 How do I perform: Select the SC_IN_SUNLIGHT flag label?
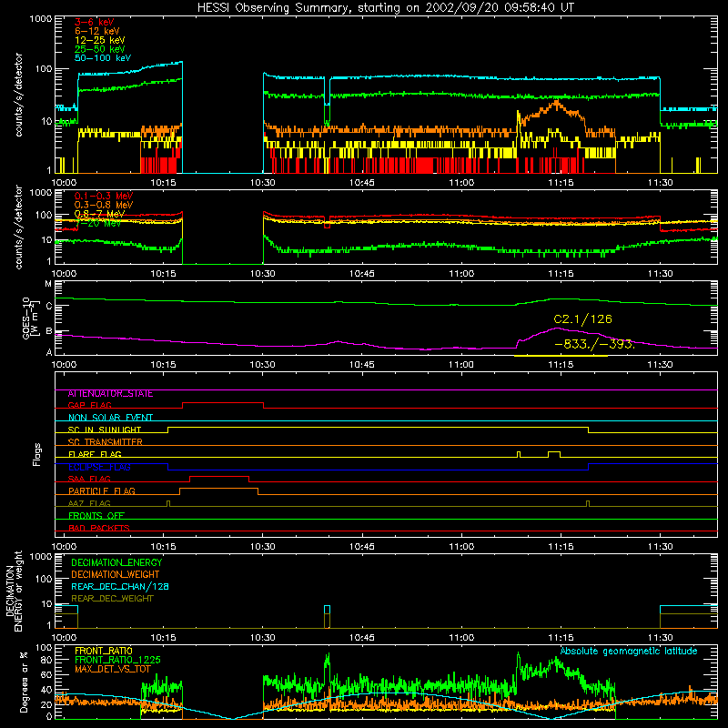[x=105, y=430]
